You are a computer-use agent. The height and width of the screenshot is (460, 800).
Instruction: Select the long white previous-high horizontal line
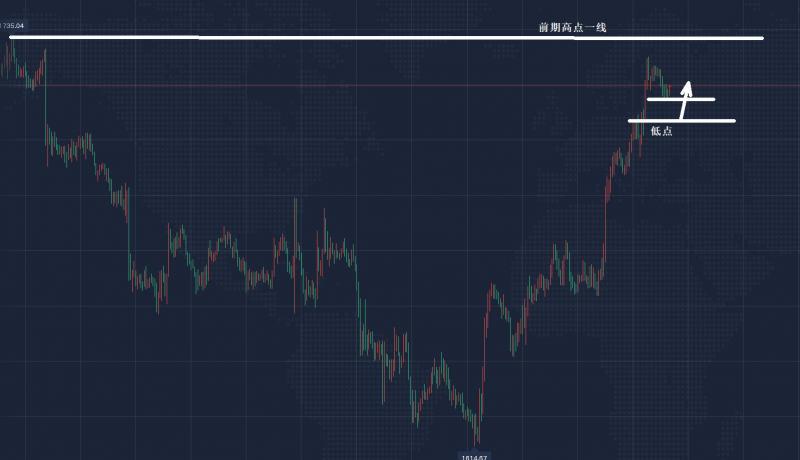[x=400, y=38]
